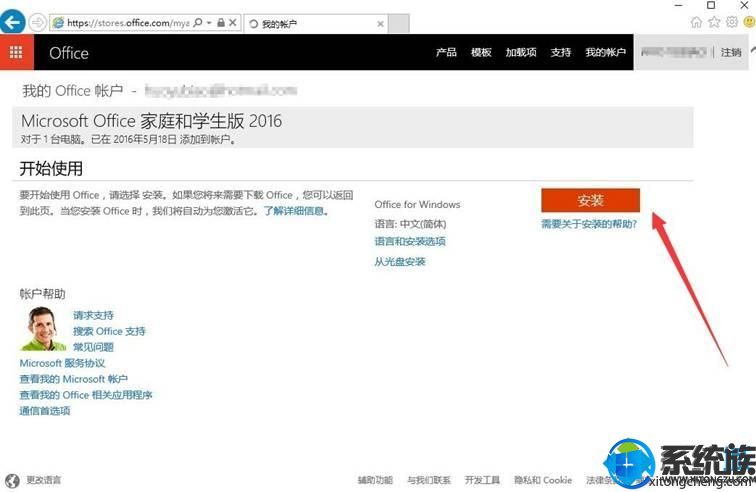Click 注销 to sign out
The image size is (756, 492).
(x=731, y=52)
